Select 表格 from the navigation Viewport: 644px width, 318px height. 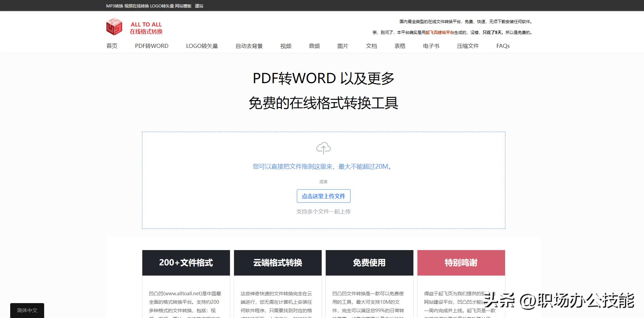[x=399, y=46]
